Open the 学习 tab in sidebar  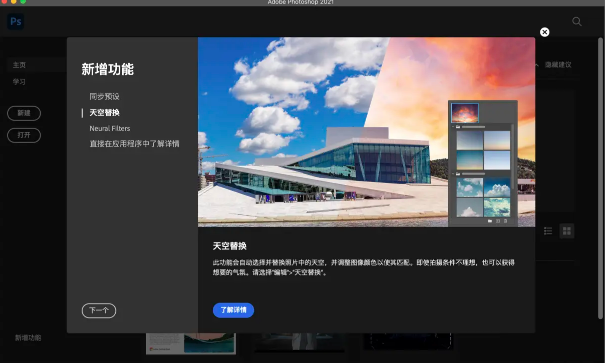point(19,82)
